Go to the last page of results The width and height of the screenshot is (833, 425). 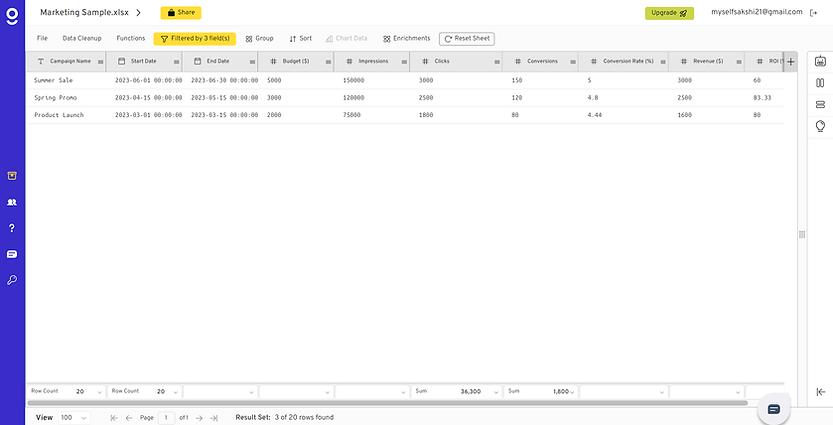point(214,417)
